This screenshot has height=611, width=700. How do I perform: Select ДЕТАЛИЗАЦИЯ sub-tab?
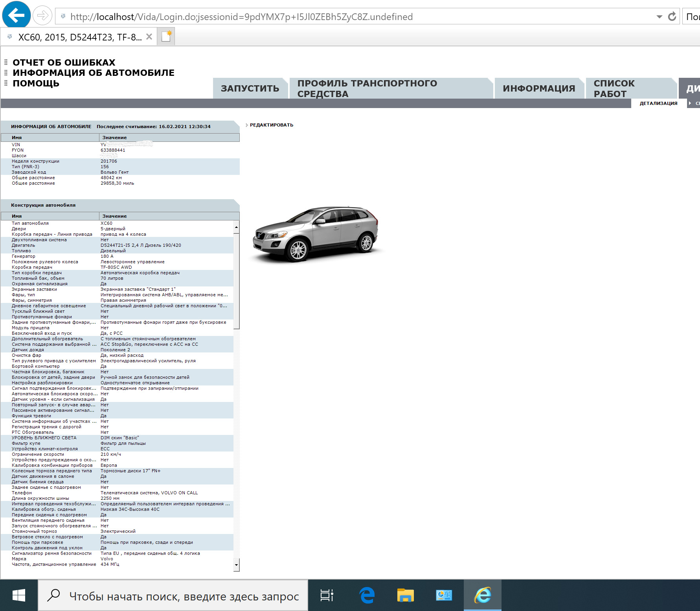659,103
